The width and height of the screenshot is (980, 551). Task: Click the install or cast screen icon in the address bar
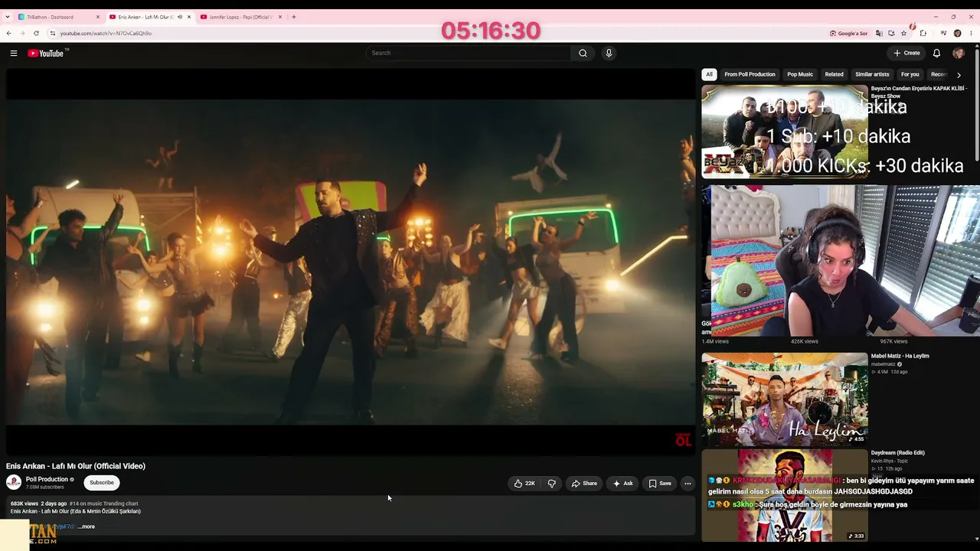(891, 33)
